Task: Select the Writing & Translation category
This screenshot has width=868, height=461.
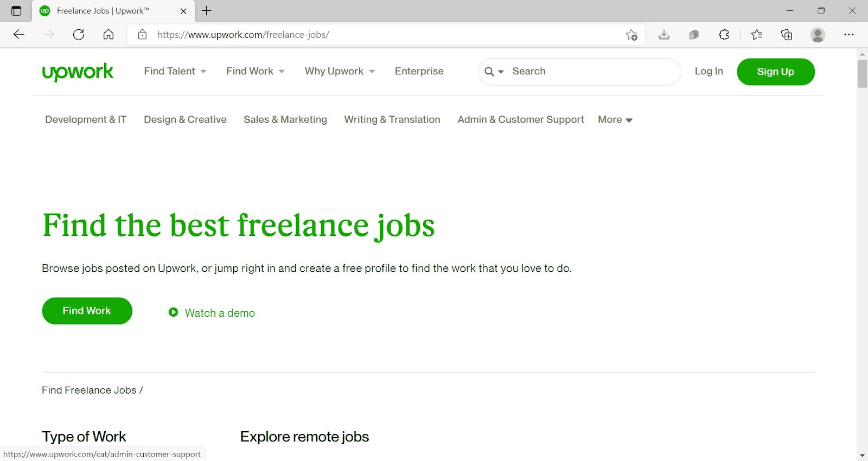Action: (x=392, y=119)
